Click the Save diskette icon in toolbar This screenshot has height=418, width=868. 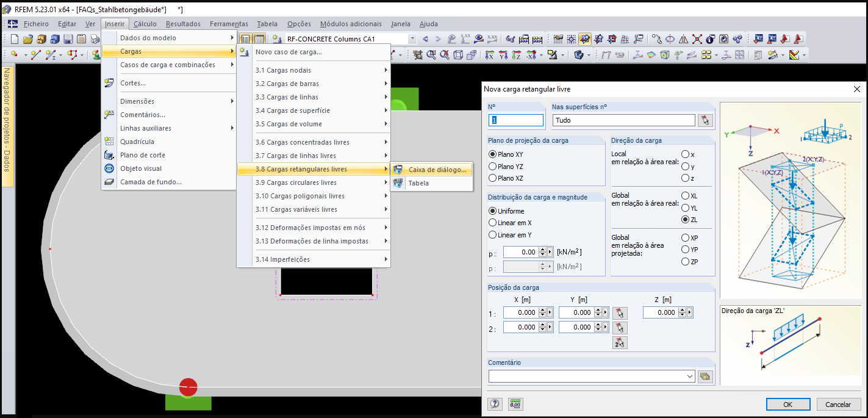pos(68,39)
